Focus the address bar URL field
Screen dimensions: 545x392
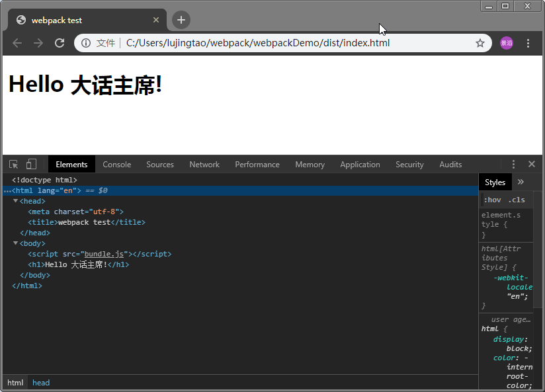coord(257,43)
